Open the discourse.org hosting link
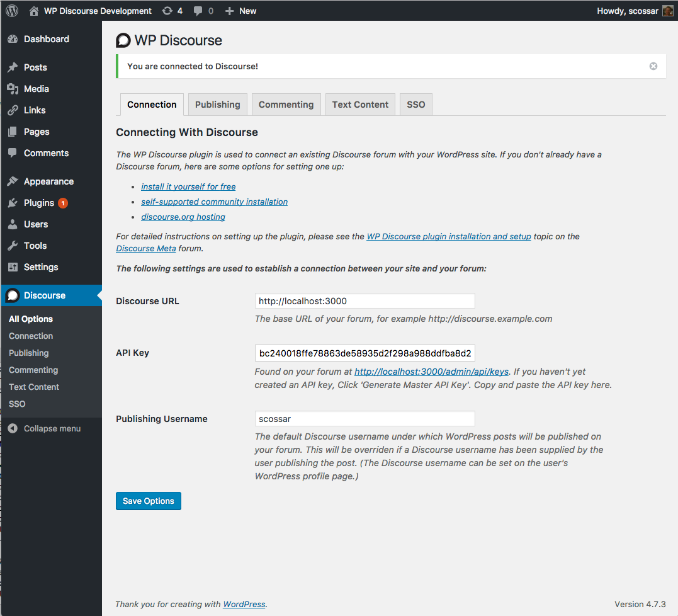 183,217
